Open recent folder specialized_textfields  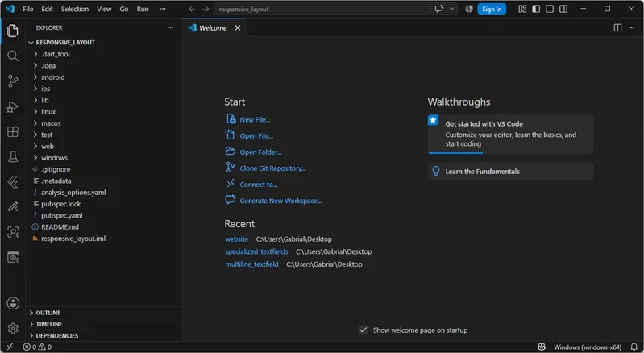click(256, 251)
